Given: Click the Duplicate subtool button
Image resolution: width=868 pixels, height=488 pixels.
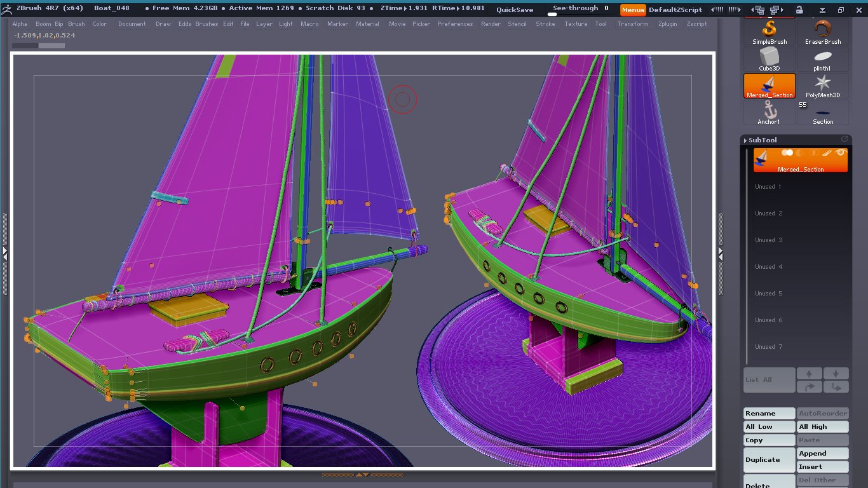Looking at the screenshot, I should click(x=770, y=459).
